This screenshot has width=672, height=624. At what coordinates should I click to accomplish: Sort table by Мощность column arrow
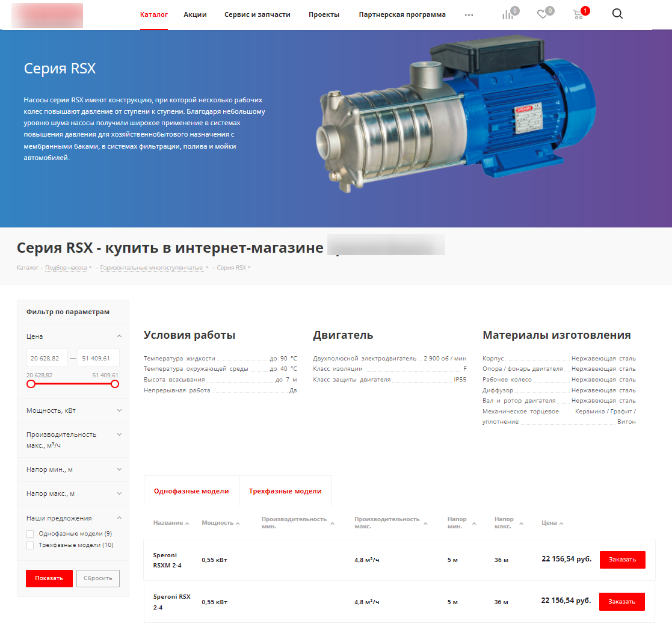(238, 524)
